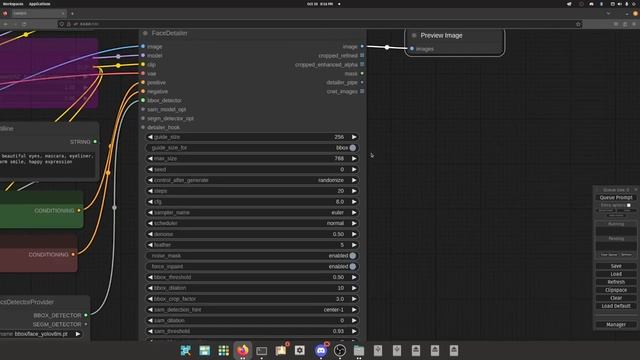Open the terminal from the dock
The width and height of the screenshot is (640, 360).
click(262, 350)
